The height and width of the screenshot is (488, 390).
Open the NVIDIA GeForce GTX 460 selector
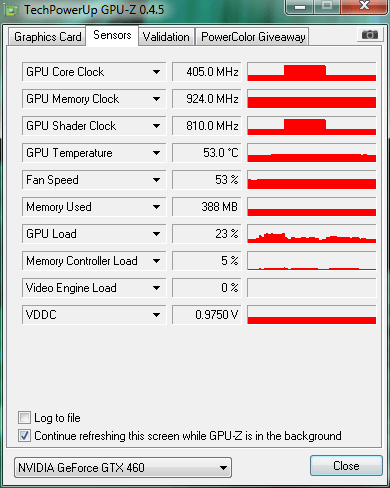(x=123, y=467)
